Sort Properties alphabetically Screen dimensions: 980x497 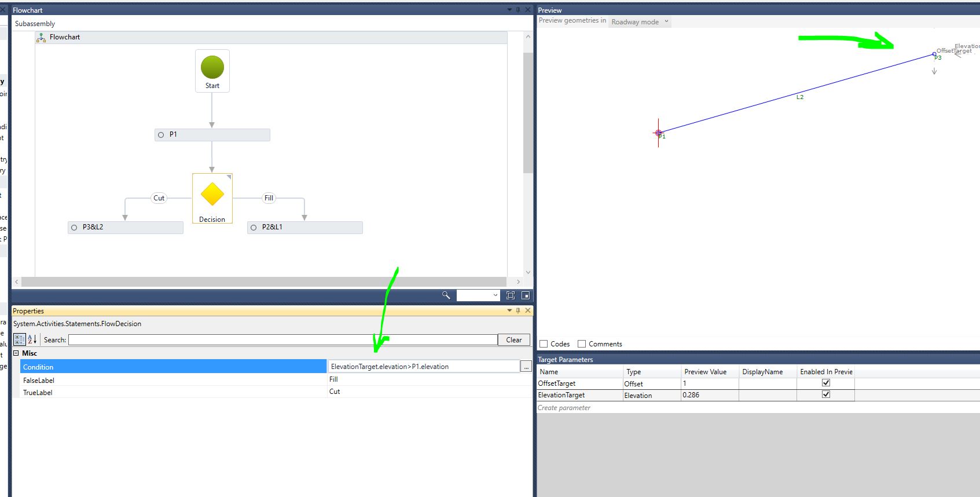[x=32, y=339]
